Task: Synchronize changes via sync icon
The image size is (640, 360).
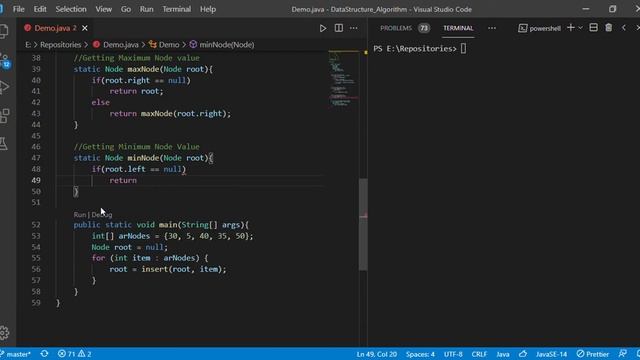Action: [x=44, y=354]
